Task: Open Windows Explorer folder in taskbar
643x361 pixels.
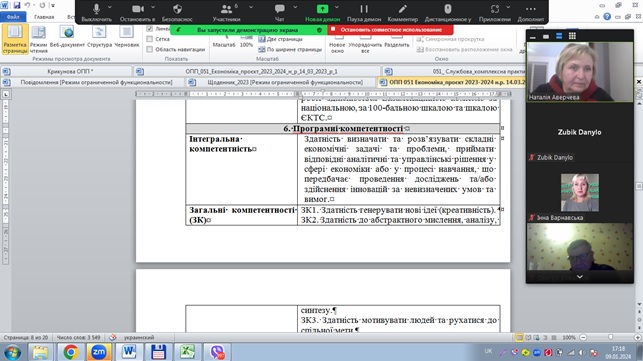Action: coord(41,352)
